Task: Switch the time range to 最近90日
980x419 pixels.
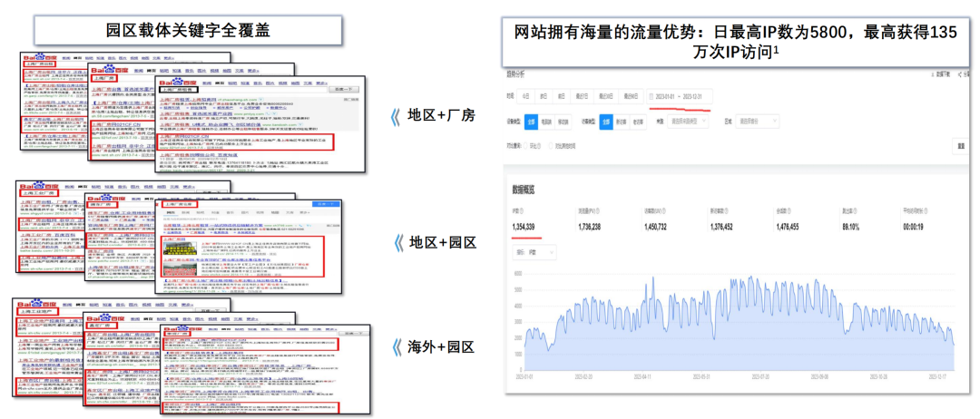Action: [632, 97]
